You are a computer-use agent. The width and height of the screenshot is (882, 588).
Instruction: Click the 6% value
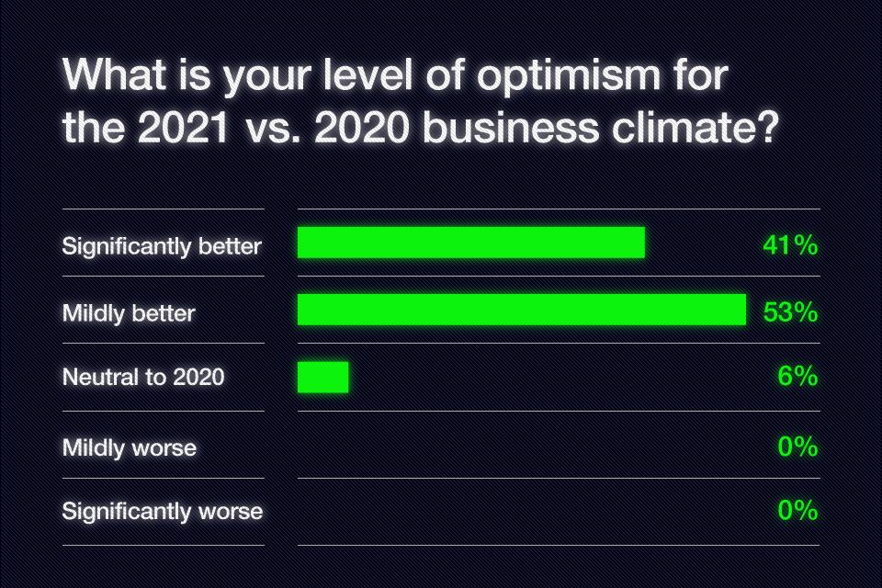tap(797, 377)
